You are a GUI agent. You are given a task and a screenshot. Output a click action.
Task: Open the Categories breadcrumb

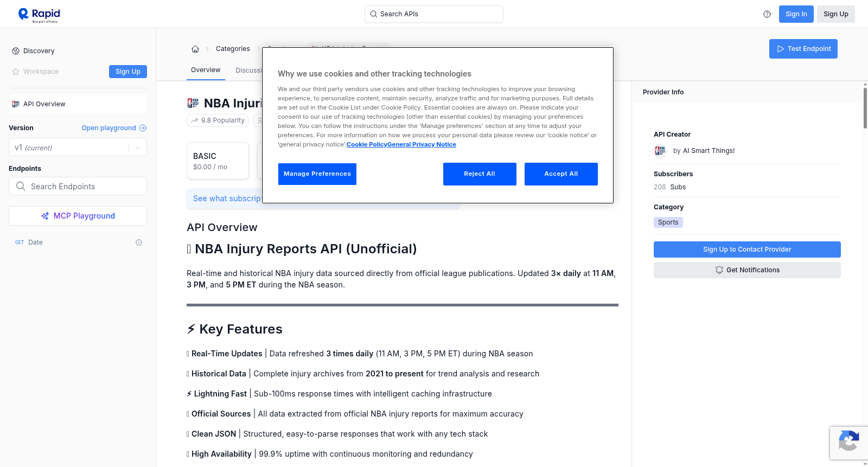pos(233,49)
